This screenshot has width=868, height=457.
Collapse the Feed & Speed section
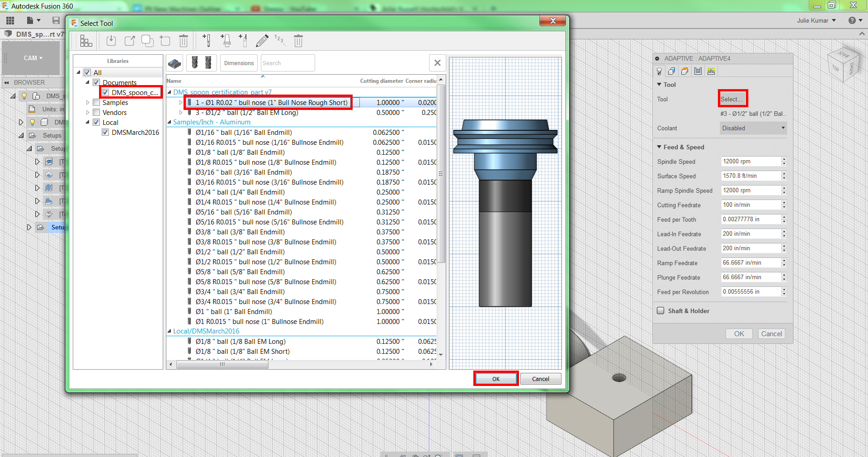659,147
